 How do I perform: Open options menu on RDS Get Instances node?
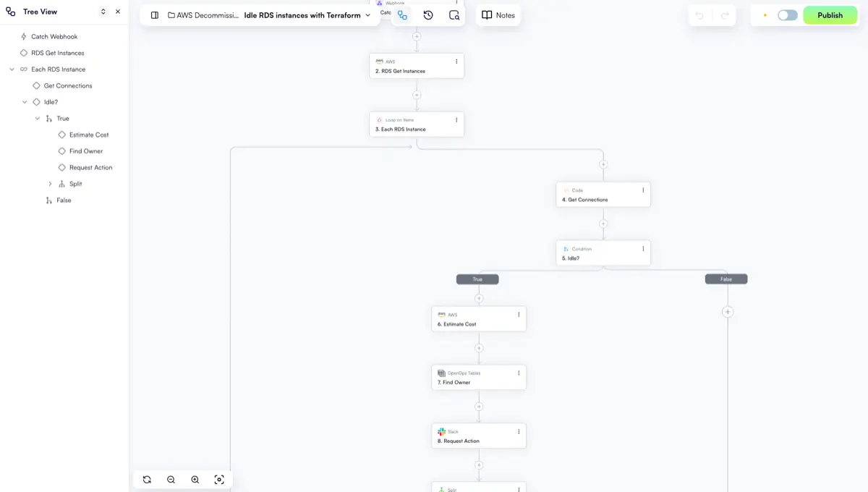[x=456, y=61]
